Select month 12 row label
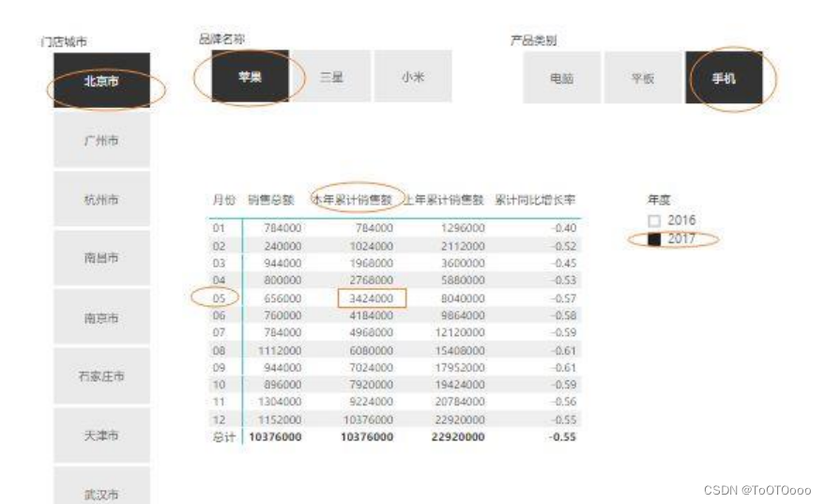The width and height of the screenshot is (825, 504). pyautogui.click(x=219, y=420)
